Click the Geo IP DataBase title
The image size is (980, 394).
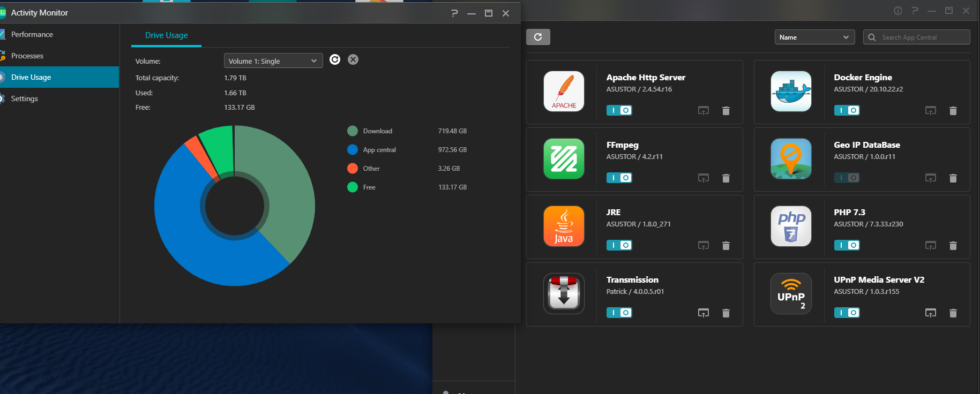tap(867, 145)
